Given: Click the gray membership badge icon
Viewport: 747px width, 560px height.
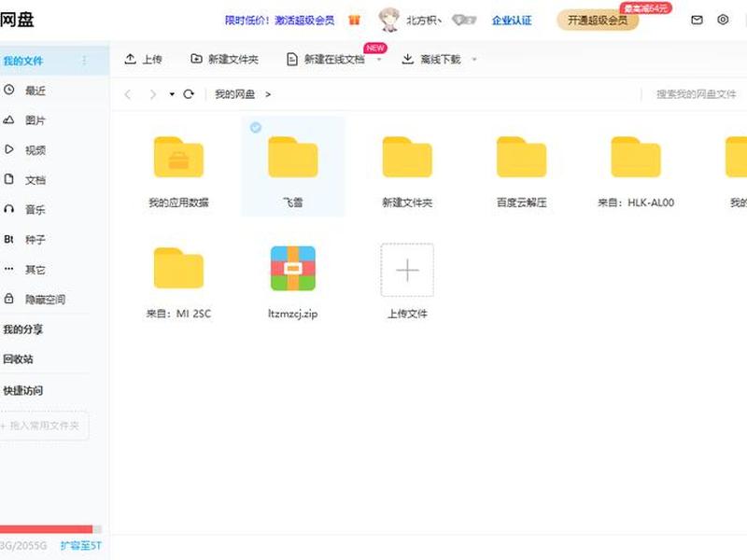Looking at the screenshot, I should point(464,20).
